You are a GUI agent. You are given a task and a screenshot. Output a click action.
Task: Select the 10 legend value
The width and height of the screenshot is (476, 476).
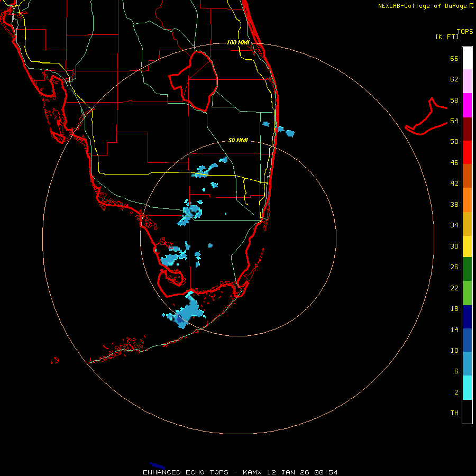coord(454,350)
